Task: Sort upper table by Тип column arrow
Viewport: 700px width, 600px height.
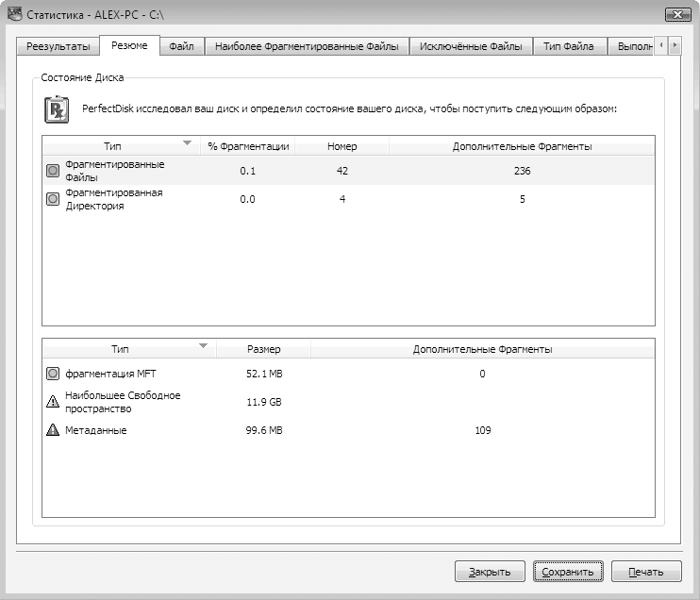Action: (x=187, y=143)
